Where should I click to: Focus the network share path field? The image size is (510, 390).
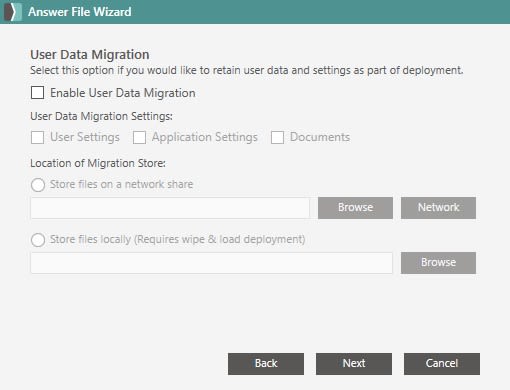point(170,208)
